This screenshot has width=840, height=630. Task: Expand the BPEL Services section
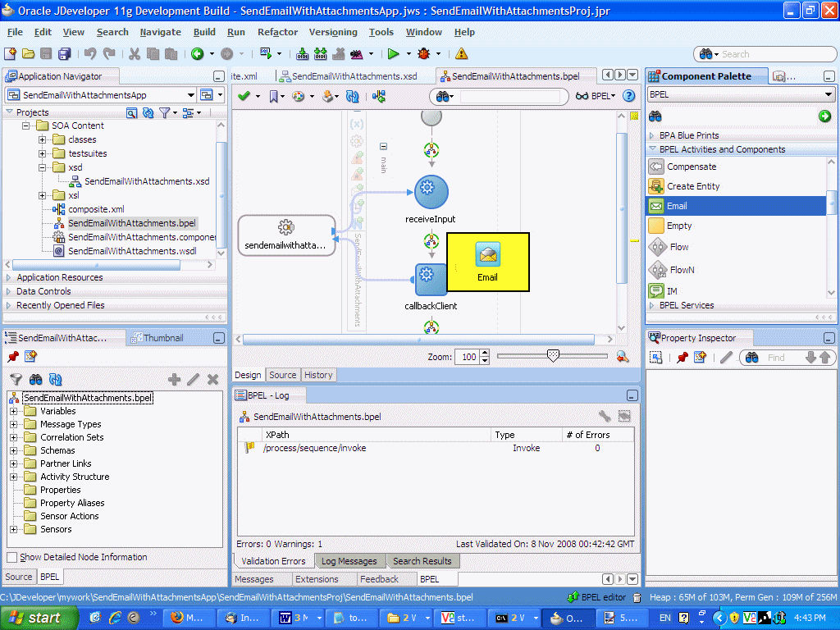coord(652,305)
